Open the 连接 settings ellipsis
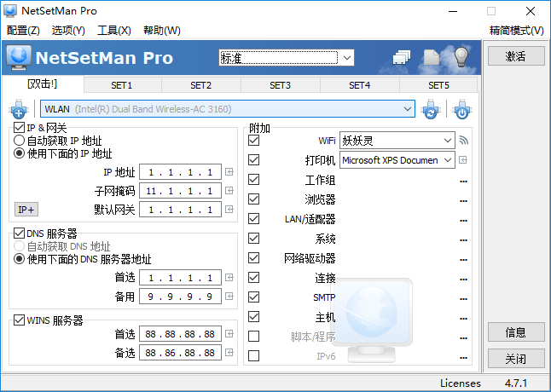The width and height of the screenshot is (551, 392). click(x=463, y=280)
